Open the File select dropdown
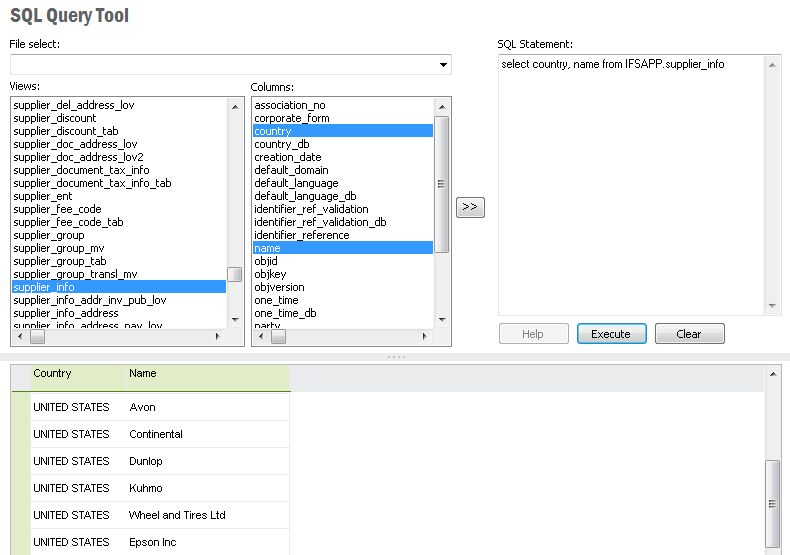This screenshot has height=555, width=790. point(443,65)
